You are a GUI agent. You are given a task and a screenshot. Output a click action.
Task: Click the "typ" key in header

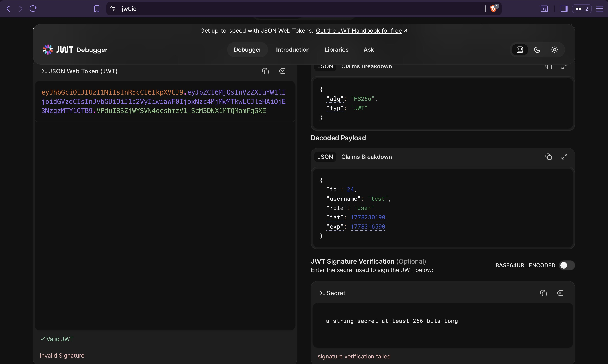335,108
